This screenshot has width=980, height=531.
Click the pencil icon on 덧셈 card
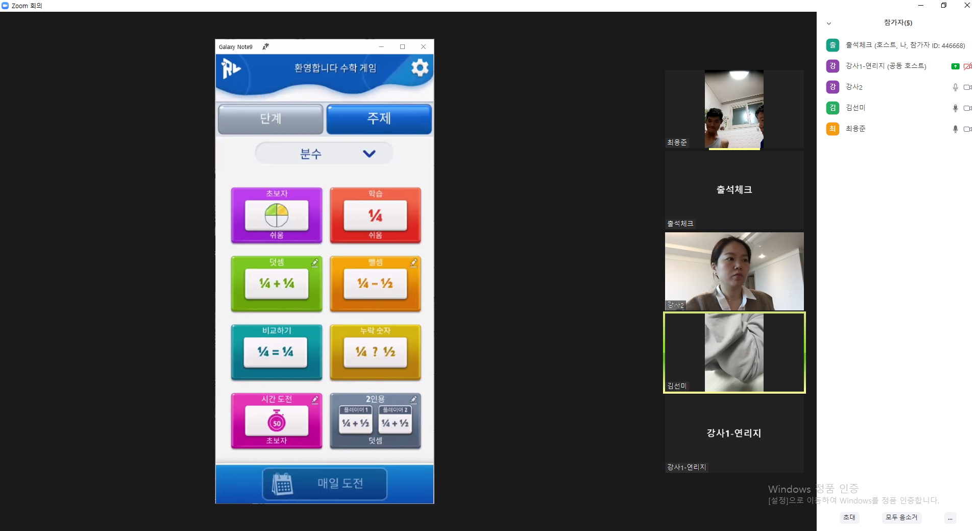[x=315, y=262]
